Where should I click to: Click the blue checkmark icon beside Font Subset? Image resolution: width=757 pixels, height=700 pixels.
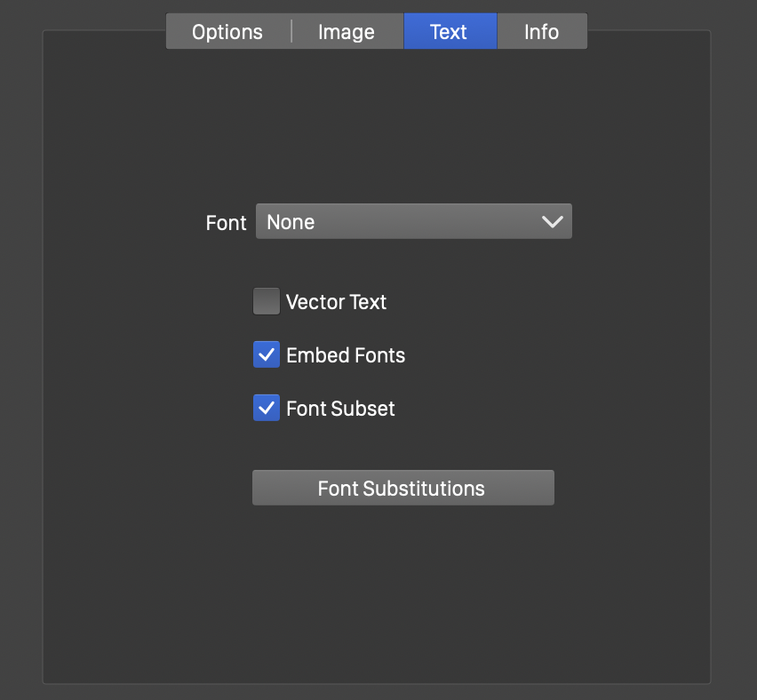[x=267, y=409]
